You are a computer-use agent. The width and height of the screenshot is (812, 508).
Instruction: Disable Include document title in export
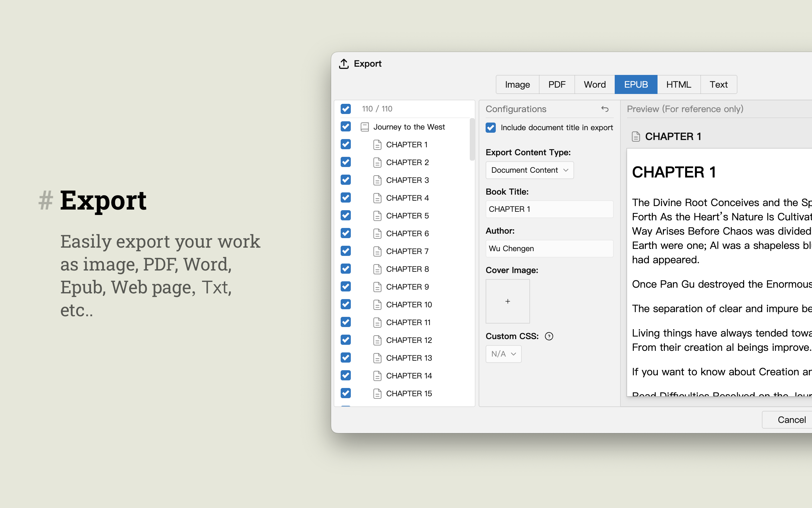(x=491, y=128)
